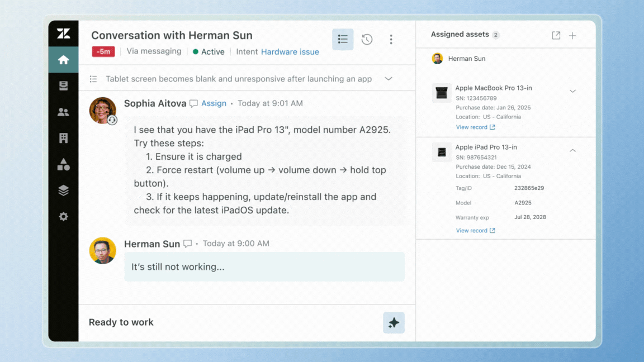
Task: Open the Admin settings gear icon
Action: coord(63,217)
